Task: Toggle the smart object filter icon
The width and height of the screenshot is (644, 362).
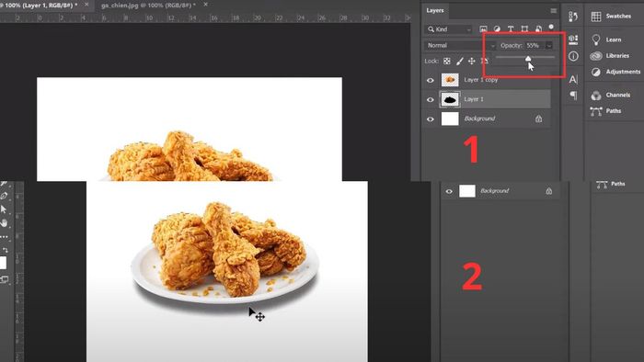Action: (x=538, y=29)
